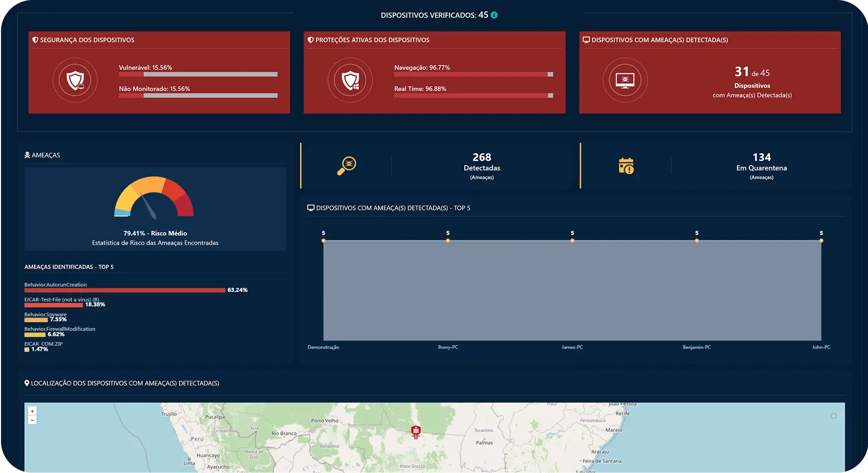This screenshot has height=473, width=868.
Task: Click the Dispositivos Verificados: 45 heading
Action: pos(434,15)
